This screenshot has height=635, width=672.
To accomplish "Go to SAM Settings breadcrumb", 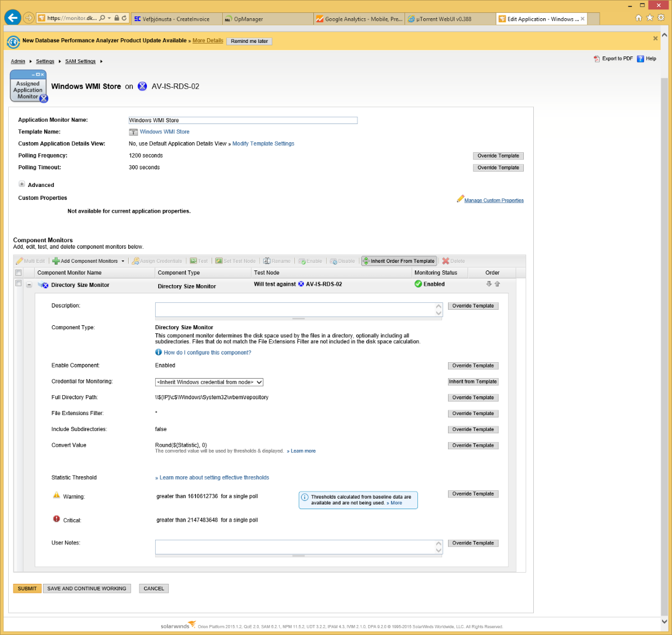I will [80, 61].
